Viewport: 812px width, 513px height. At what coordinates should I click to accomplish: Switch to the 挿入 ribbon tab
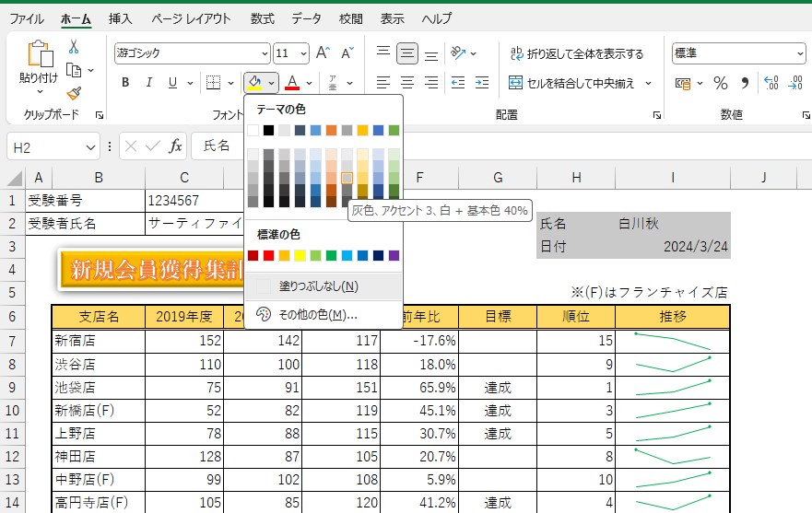pos(120,18)
